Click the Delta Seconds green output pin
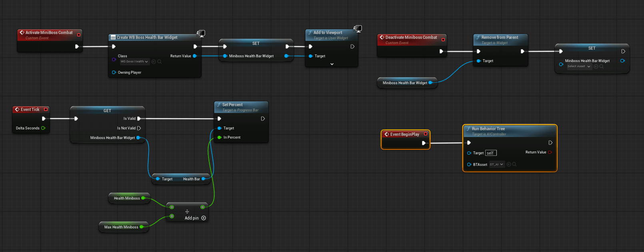 [43, 128]
